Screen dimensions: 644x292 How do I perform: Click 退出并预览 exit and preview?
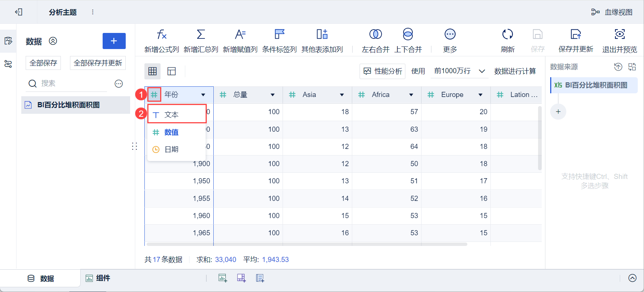click(x=619, y=41)
